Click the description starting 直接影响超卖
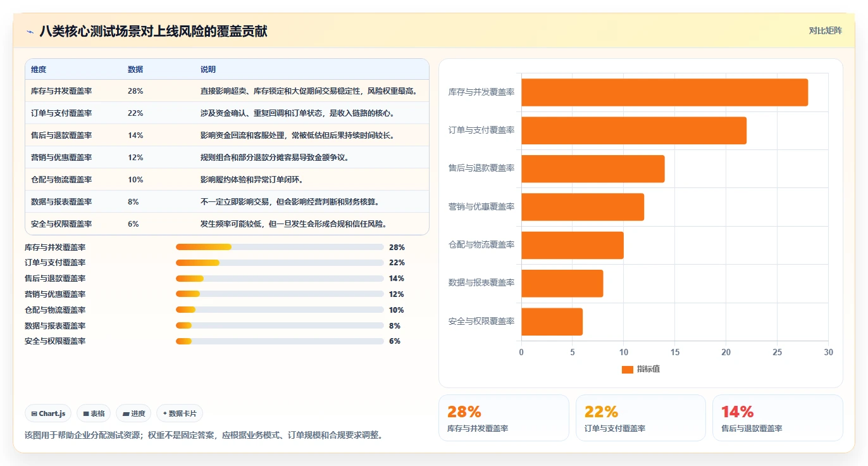Image resolution: width=868 pixels, height=466 pixels. coord(309,91)
